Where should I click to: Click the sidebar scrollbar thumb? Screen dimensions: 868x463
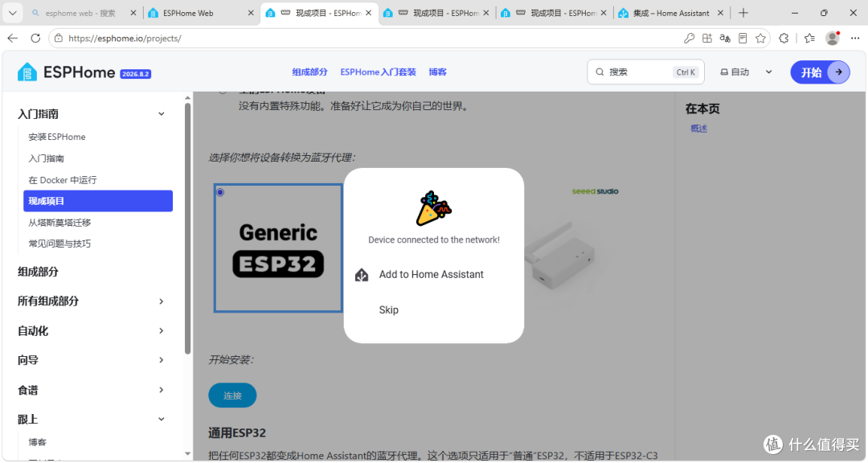tap(187, 228)
